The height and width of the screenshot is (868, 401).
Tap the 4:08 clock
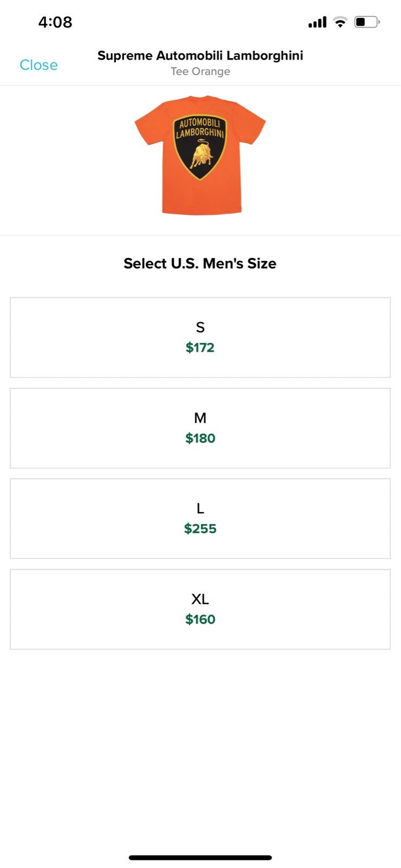55,22
